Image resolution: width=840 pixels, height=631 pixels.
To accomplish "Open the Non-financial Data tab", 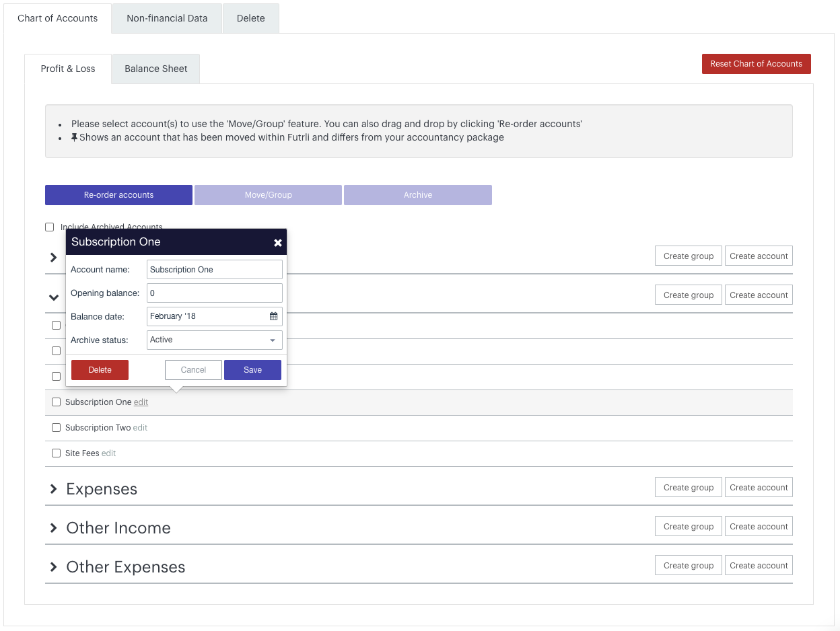I will coord(167,18).
